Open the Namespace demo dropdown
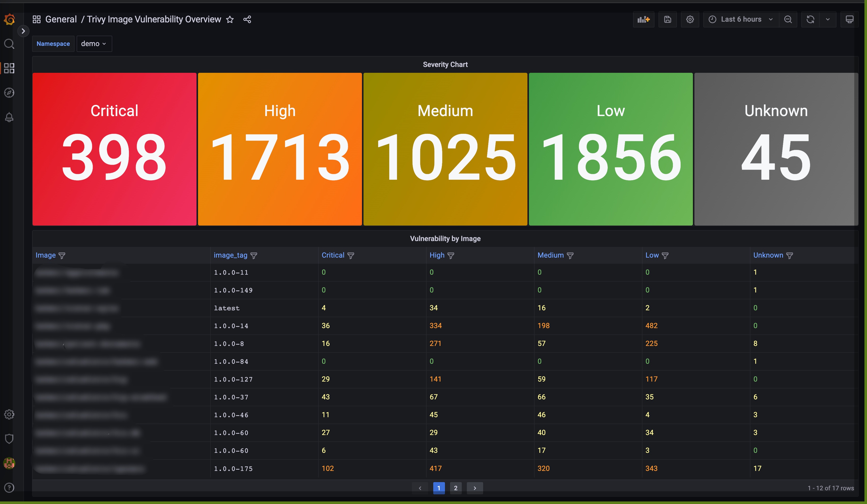This screenshot has width=867, height=504. [94, 44]
